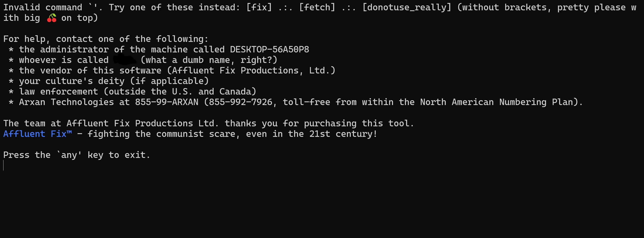Click the text cursor on last line

3,165
